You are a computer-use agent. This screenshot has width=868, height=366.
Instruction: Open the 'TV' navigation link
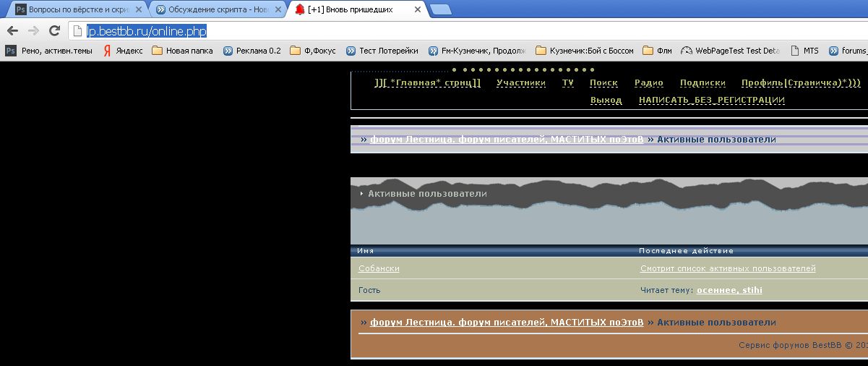pyautogui.click(x=568, y=83)
